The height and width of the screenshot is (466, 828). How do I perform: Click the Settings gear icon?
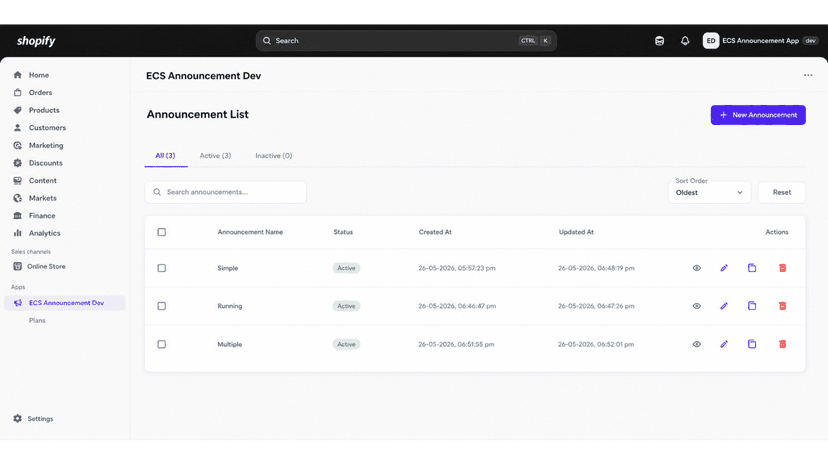(17, 418)
